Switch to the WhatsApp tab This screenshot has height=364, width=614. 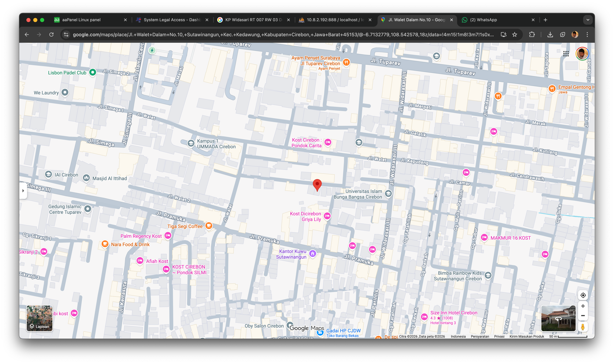click(483, 20)
